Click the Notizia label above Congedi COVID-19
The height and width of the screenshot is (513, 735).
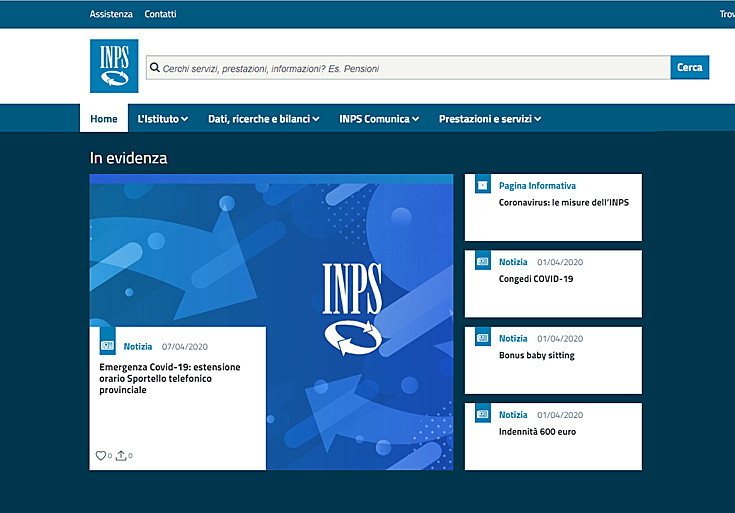coord(513,262)
